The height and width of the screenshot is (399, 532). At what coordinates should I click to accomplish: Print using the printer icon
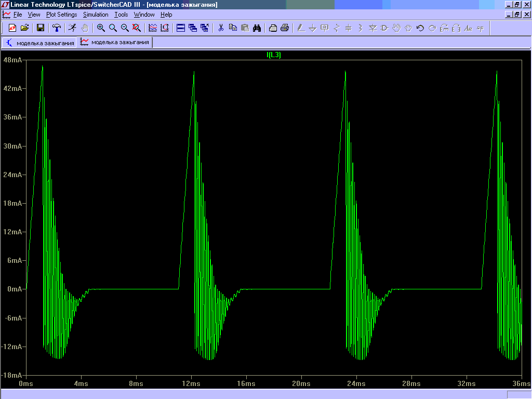[x=285, y=28]
